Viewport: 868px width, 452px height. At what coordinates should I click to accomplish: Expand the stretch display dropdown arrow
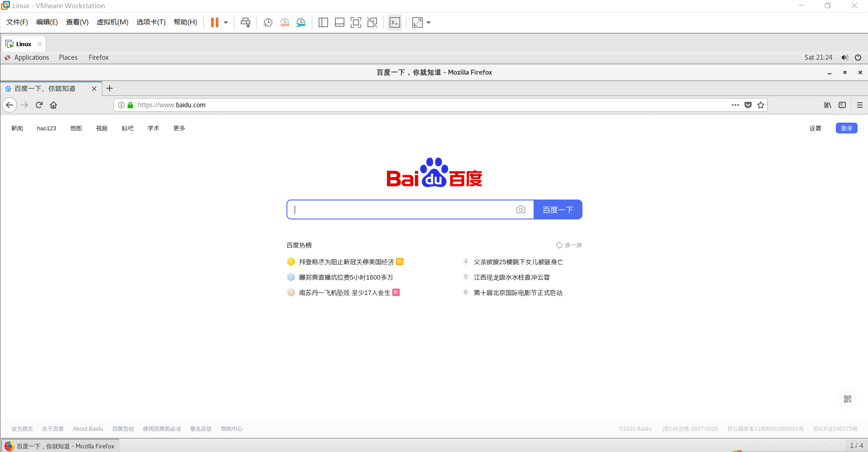coord(429,22)
